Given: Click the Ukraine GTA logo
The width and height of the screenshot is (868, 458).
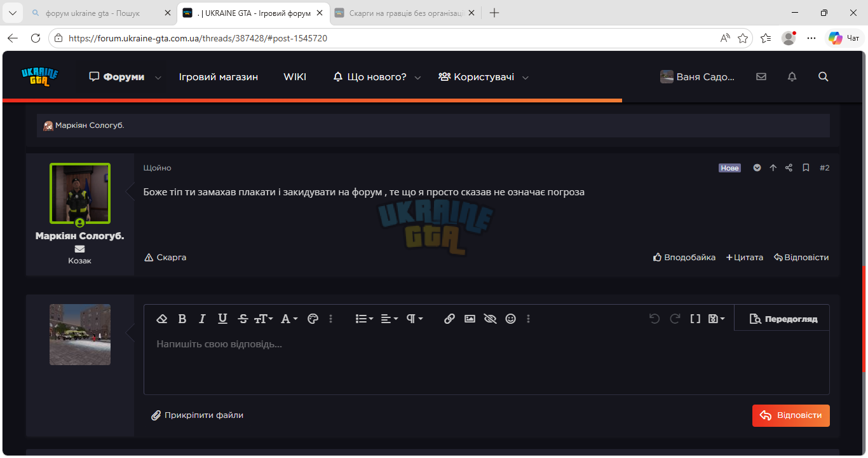Looking at the screenshot, I should tap(39, 77).
